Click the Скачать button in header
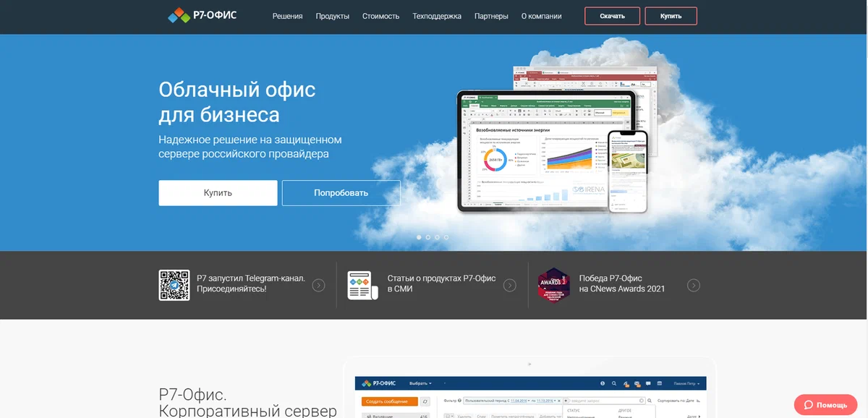 612,16
